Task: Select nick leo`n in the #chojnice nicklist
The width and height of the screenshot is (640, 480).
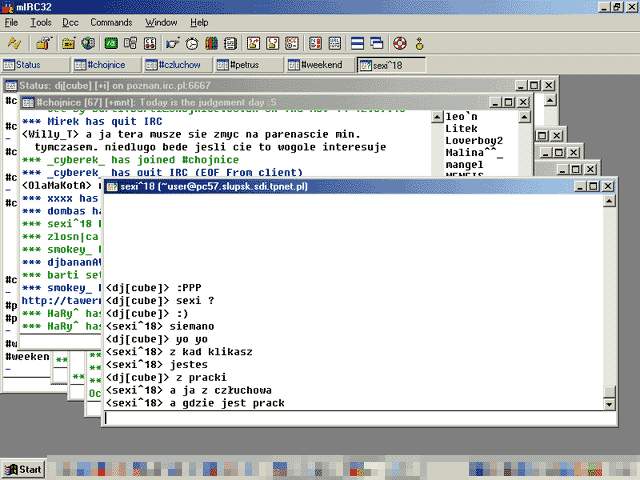Action: click(461, 117)
